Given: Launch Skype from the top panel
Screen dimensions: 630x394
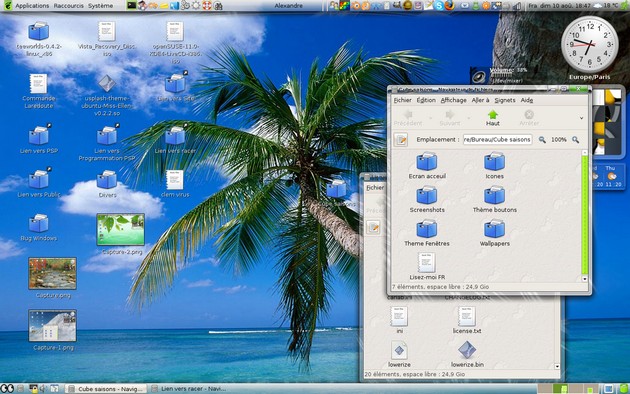Looking at the screenshot, I should click(439, 6).
